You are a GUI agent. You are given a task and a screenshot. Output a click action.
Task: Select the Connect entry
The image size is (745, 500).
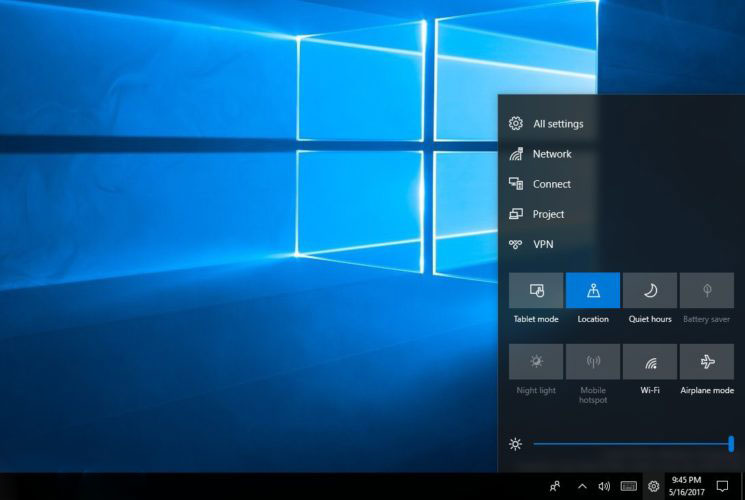551,184
